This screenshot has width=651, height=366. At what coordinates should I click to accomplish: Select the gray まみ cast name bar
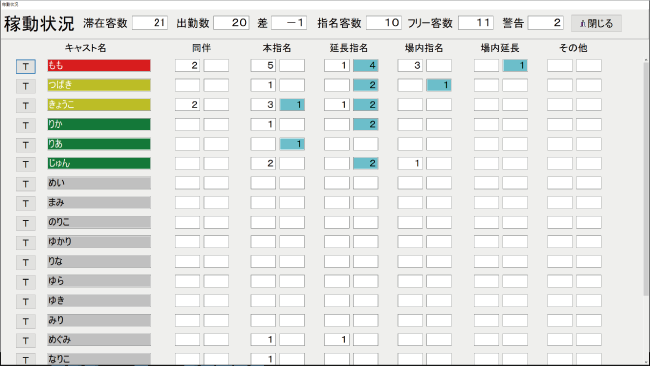tap(99, 203)
